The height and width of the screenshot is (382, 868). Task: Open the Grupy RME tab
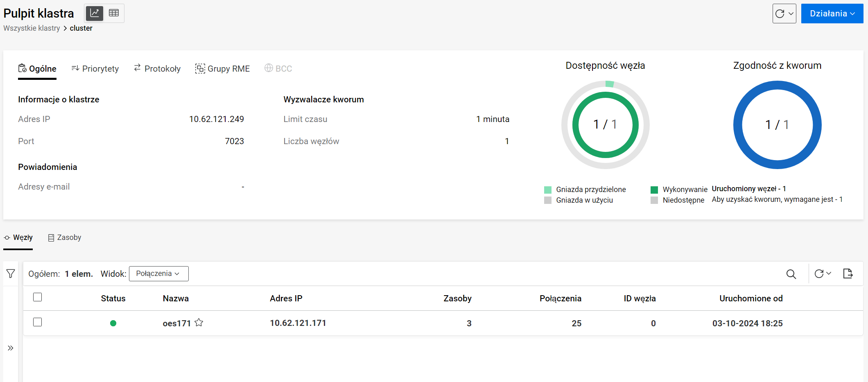coord(223,68)
